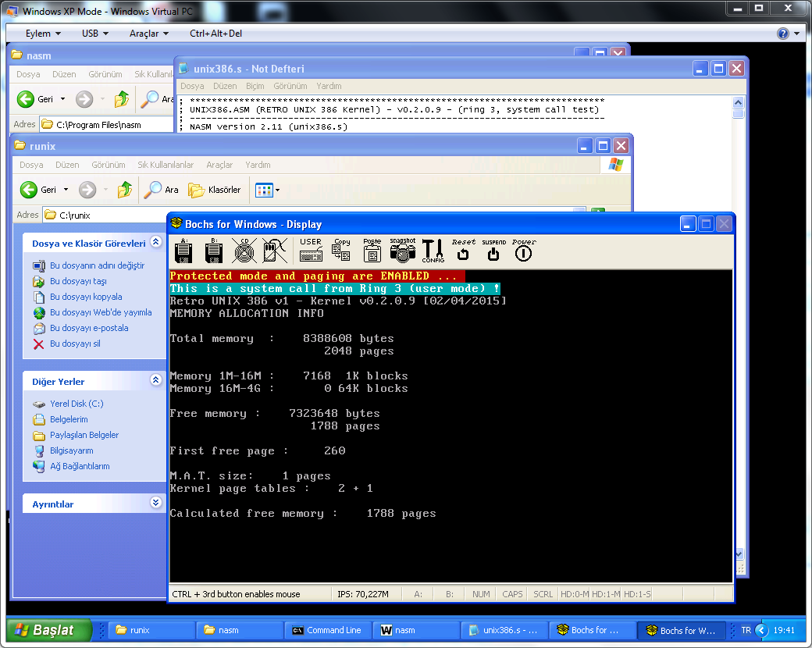Open Geri history dropdown arrow in nasm

pyautogui.click(x=62, y=98)
